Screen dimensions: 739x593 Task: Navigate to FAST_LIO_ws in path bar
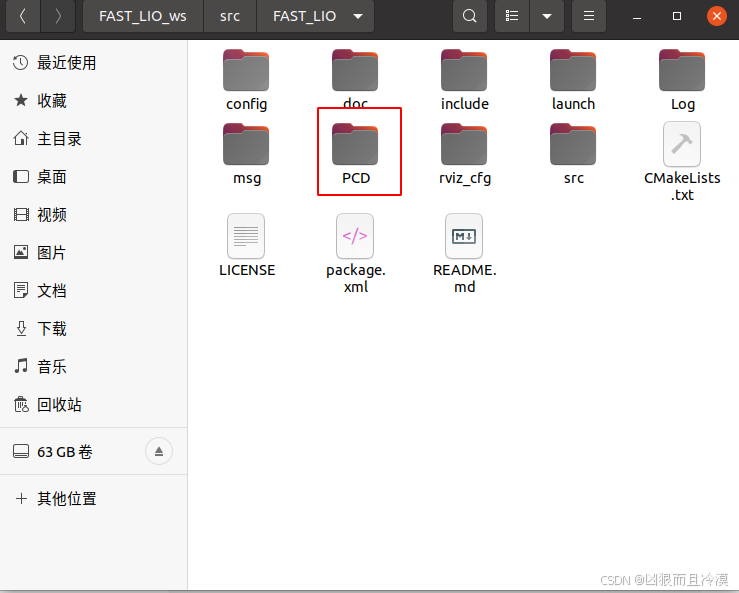pos(143,16)
